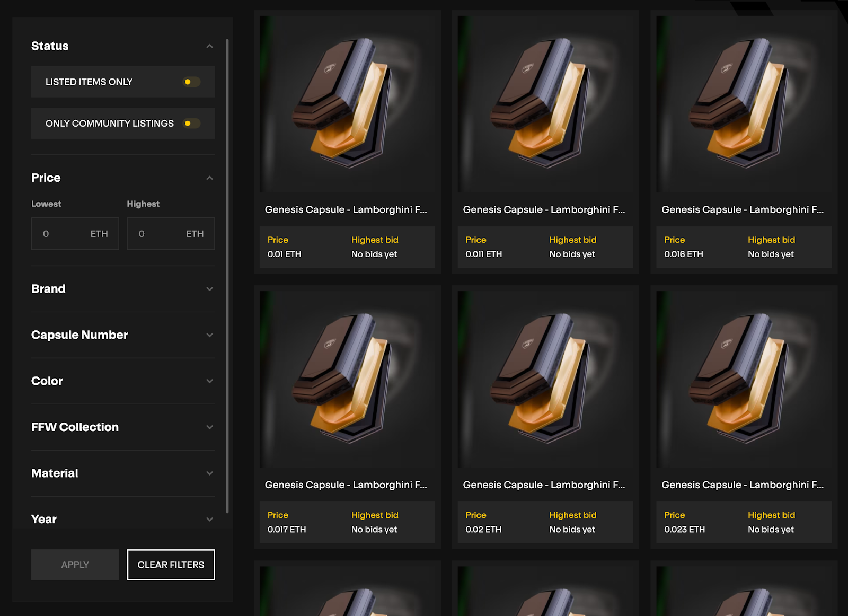848x616 pixels.
Task: Click the 0.01 ETH price value
Action: pyautogui.click(x=285, y=254)
